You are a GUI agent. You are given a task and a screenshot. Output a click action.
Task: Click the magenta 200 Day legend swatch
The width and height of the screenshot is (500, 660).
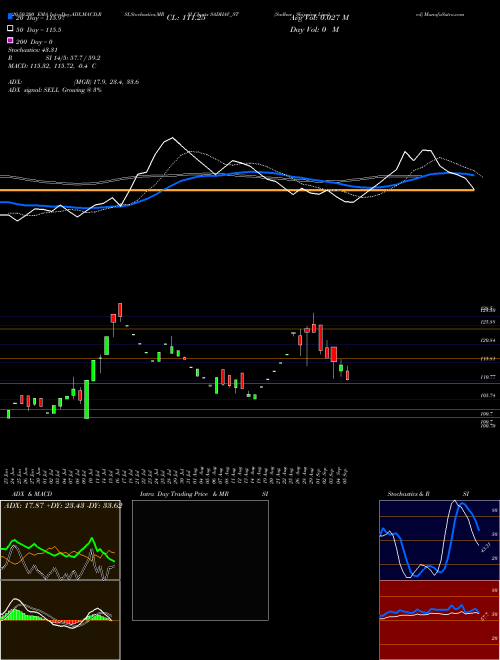point(11,41)
